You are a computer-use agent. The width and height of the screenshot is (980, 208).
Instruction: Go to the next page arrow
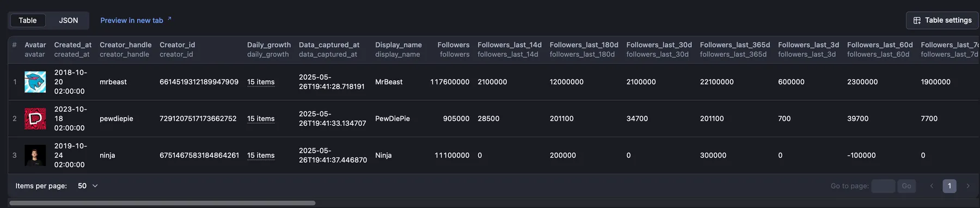click(x=967, y=186)
